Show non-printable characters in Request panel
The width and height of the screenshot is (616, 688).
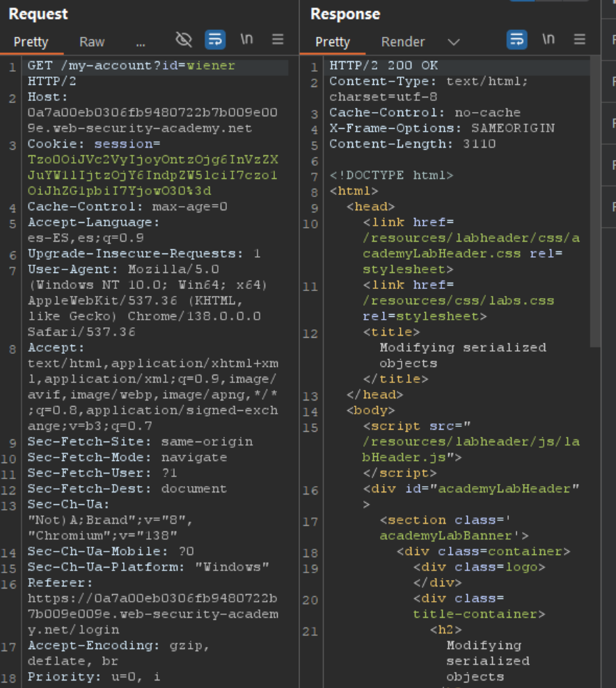click(246, 40)
